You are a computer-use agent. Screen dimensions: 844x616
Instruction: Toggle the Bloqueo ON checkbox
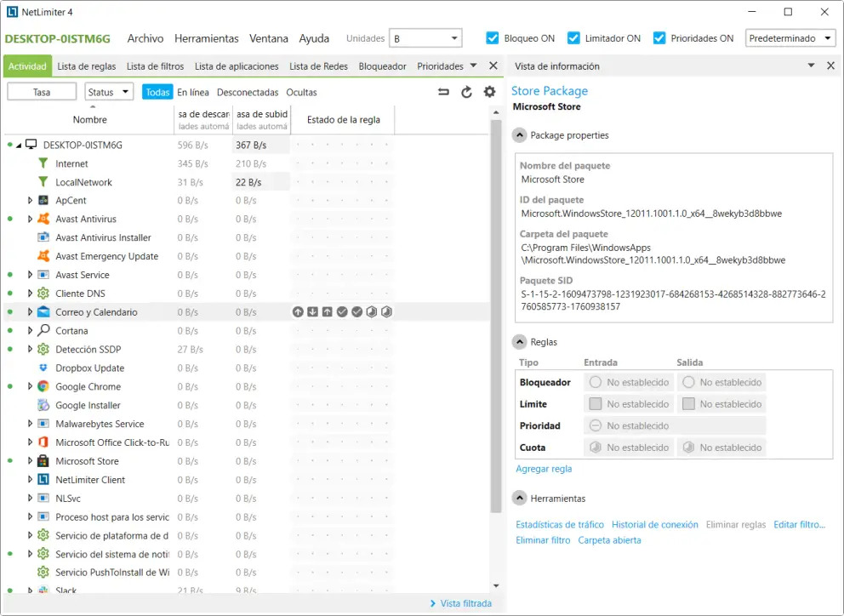click(x=492, y=38)
